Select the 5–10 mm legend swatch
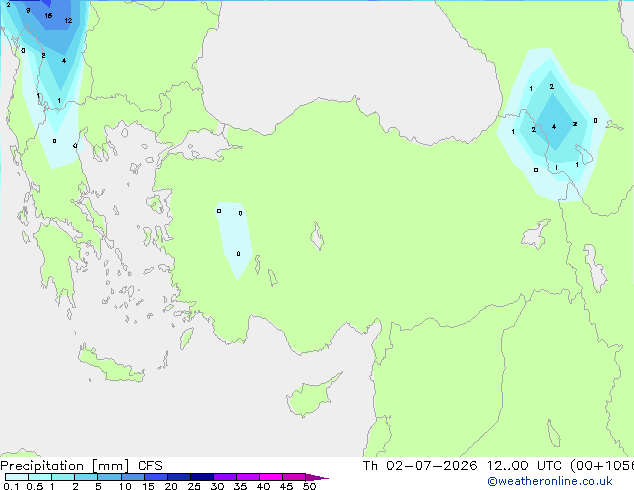Screen dimensions: 634x490 coord(109,477)
